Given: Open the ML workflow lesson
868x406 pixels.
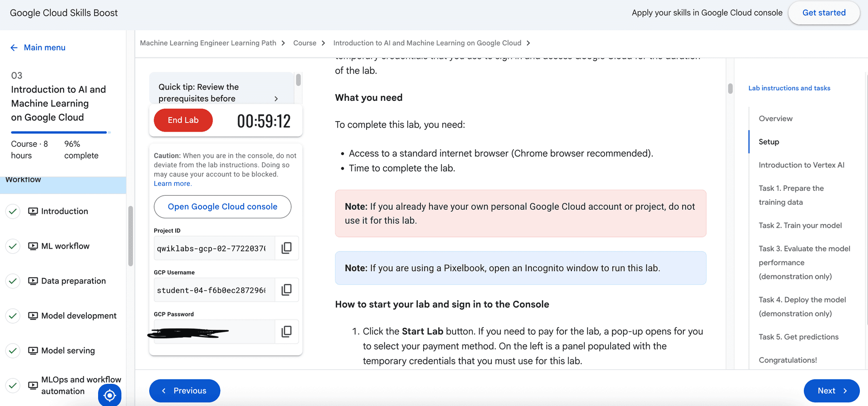Looking at the screenshot, I should click(x=65, y=246).
